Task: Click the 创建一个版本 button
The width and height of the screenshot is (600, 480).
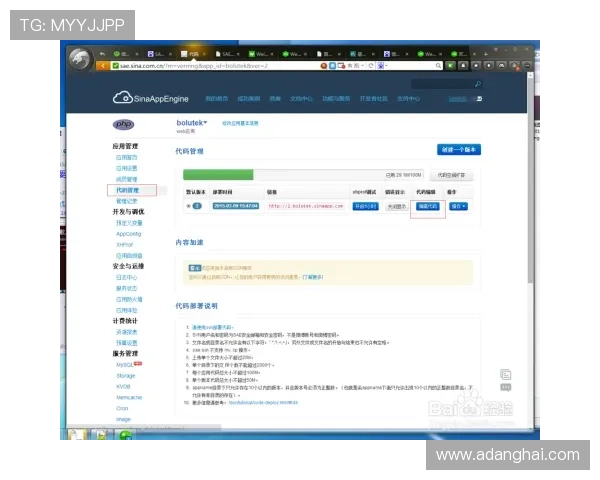Action: 459,150
